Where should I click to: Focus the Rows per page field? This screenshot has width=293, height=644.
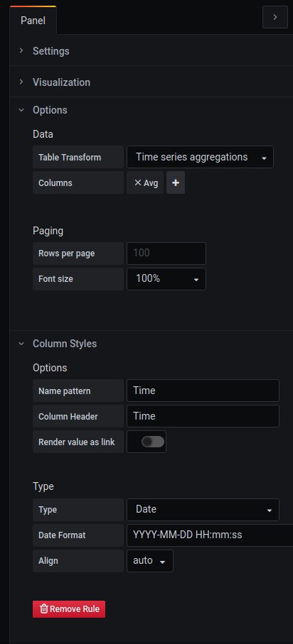pyautogui.click(x=166, y=253)
